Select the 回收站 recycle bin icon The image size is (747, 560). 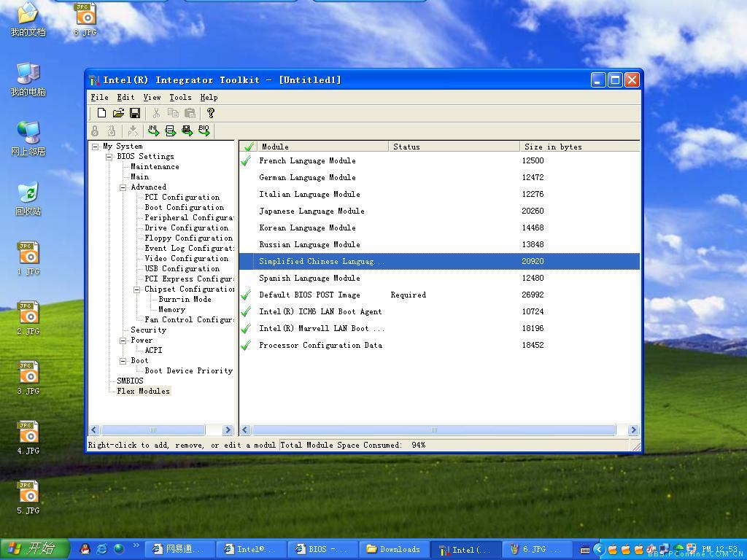point(28,199)
